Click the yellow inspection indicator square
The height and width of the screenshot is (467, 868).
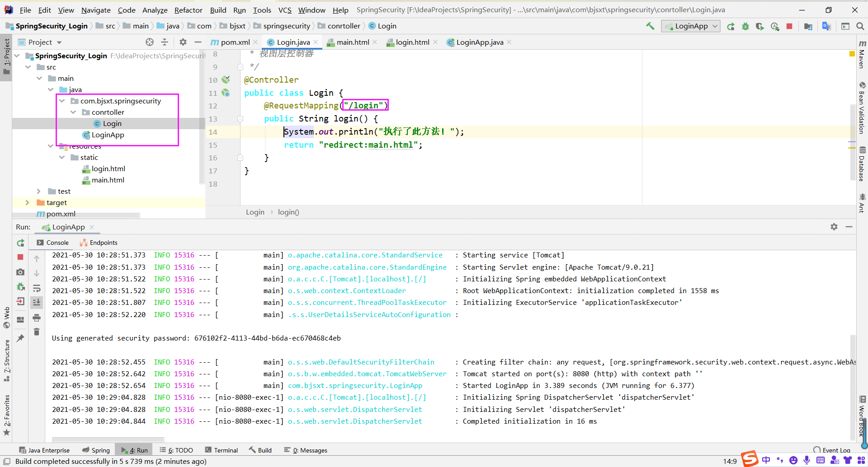click(852, 54)
